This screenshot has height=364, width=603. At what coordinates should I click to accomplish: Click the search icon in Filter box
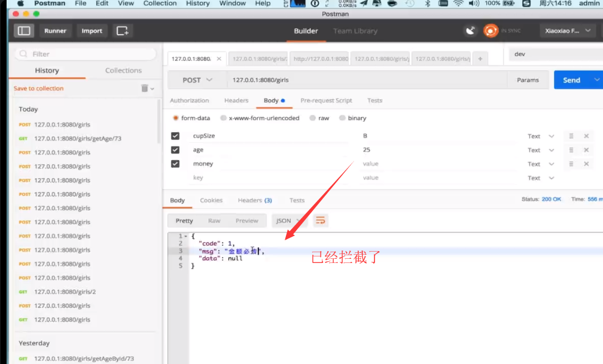[x=23, y=54]
